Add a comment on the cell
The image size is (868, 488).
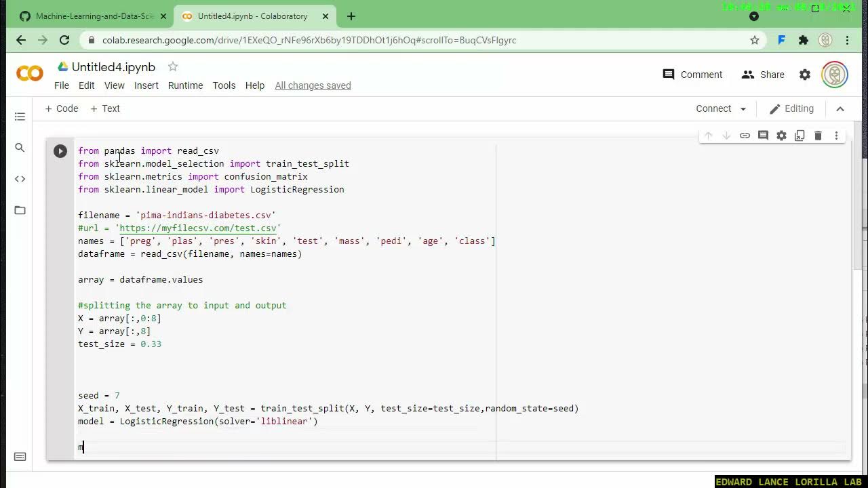(x=763, y=136)
